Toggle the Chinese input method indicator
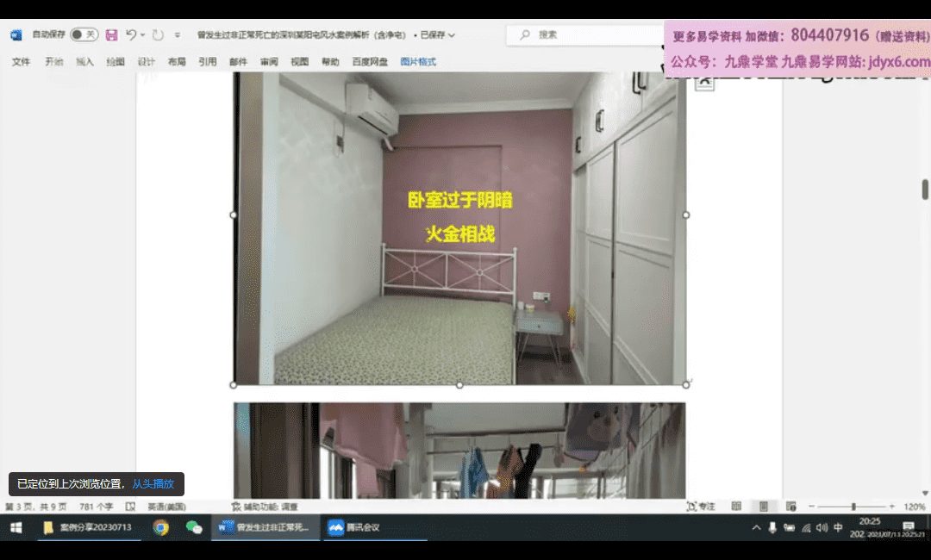The image size is (931, 560). click(x=838, y=527)
